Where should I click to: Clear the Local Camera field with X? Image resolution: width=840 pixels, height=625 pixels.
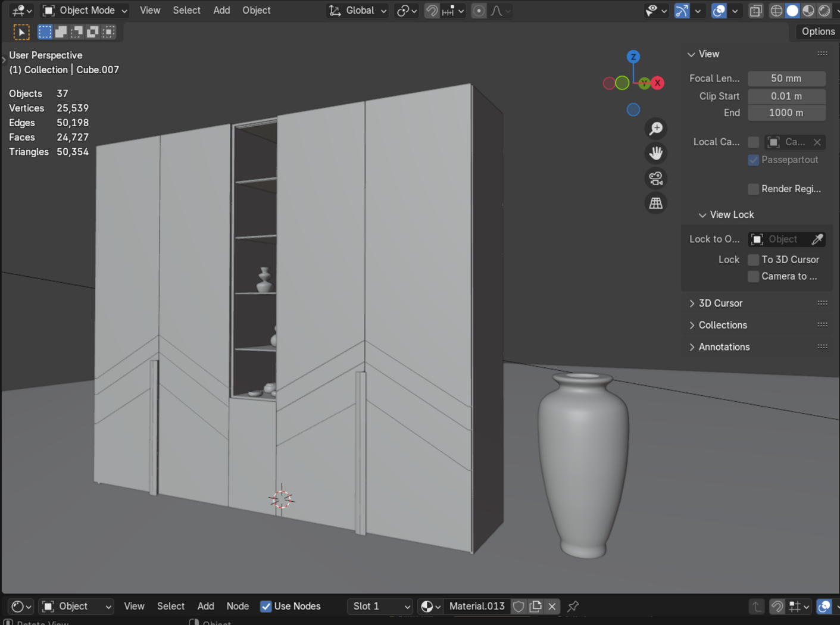click(x=817, y=142)
